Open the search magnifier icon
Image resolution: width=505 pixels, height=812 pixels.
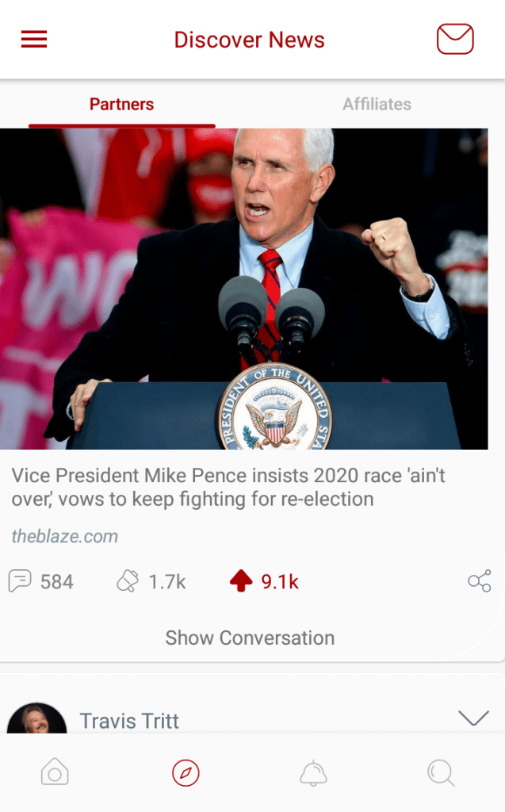(442, 773)
